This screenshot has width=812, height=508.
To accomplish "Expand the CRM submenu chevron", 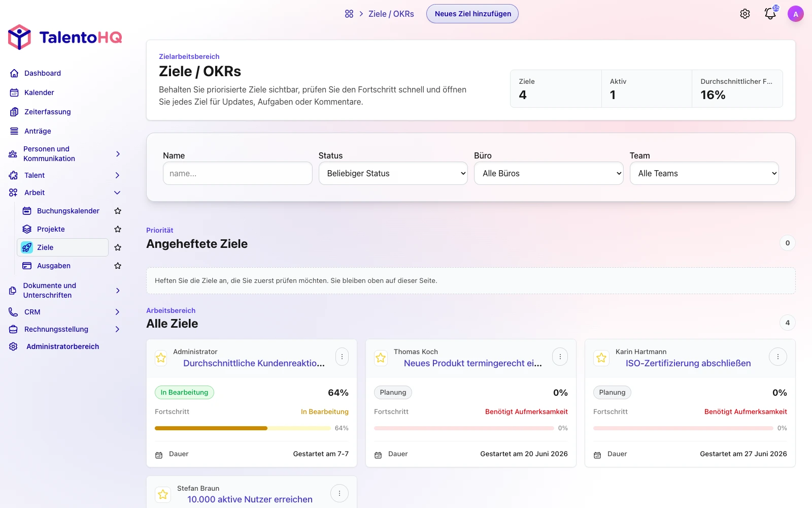I will (117, 312).
